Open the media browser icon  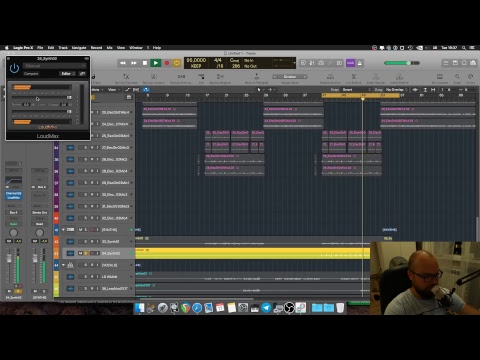pyautogui.click(x=473, y=63)
